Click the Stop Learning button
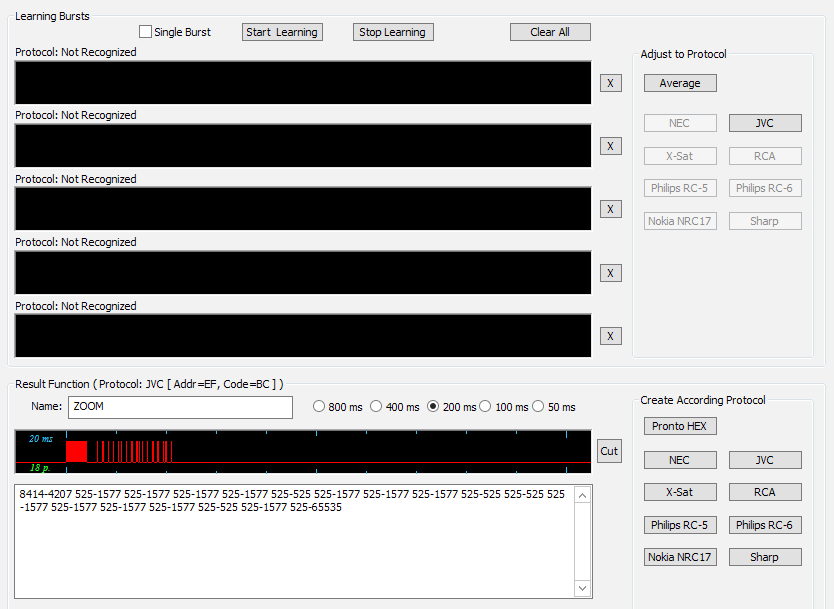Screen dimensions: 834x609 [x=393, y=32]
